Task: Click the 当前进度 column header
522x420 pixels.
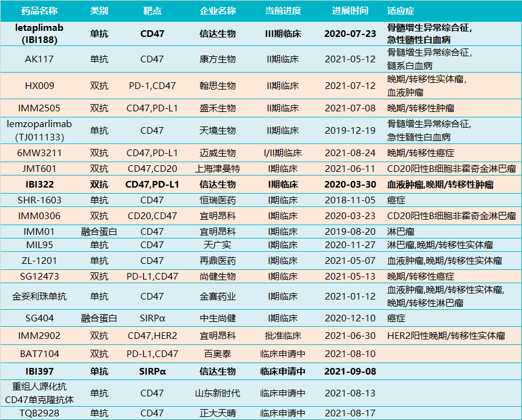Action: (x=282, y=11)
